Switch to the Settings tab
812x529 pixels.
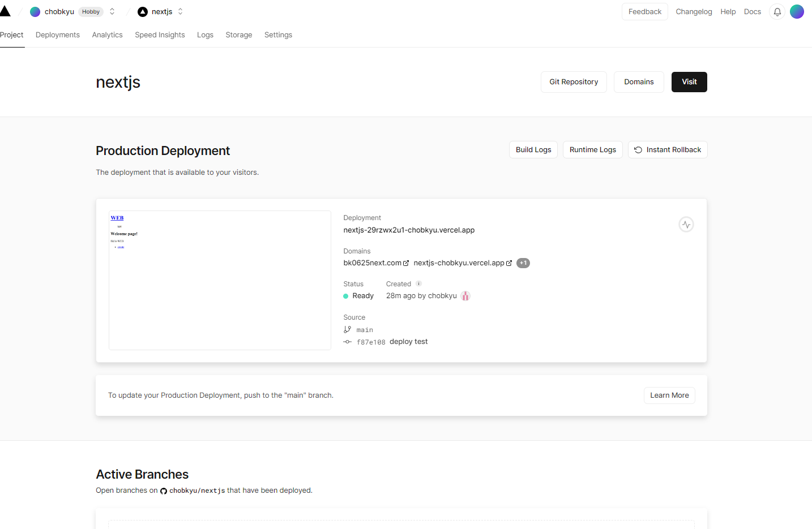tap(278, 35)
